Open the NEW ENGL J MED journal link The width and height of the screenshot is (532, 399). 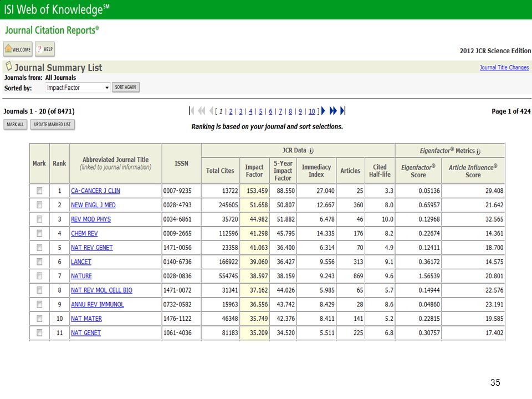[93, 205]
